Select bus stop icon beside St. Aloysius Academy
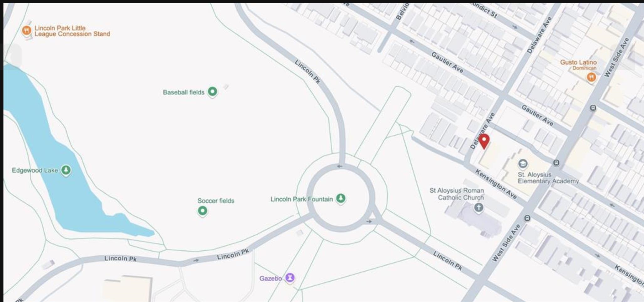 pos(556,163)
